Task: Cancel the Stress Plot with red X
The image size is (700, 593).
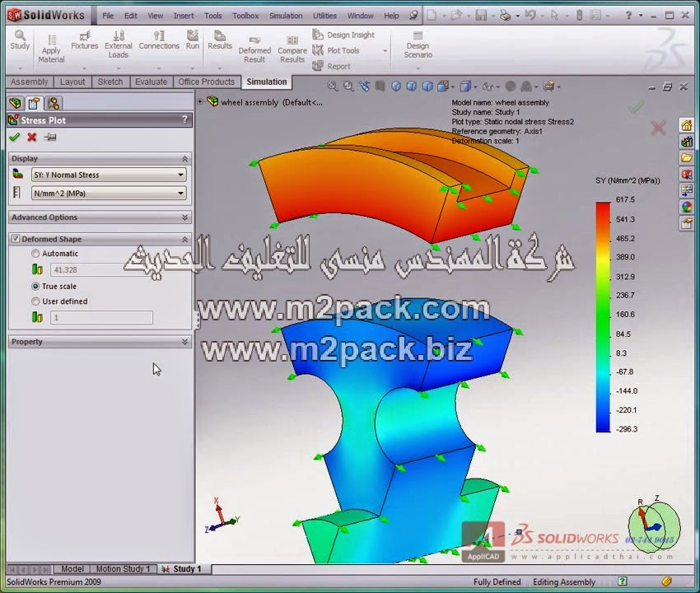Action: [31, 137]
